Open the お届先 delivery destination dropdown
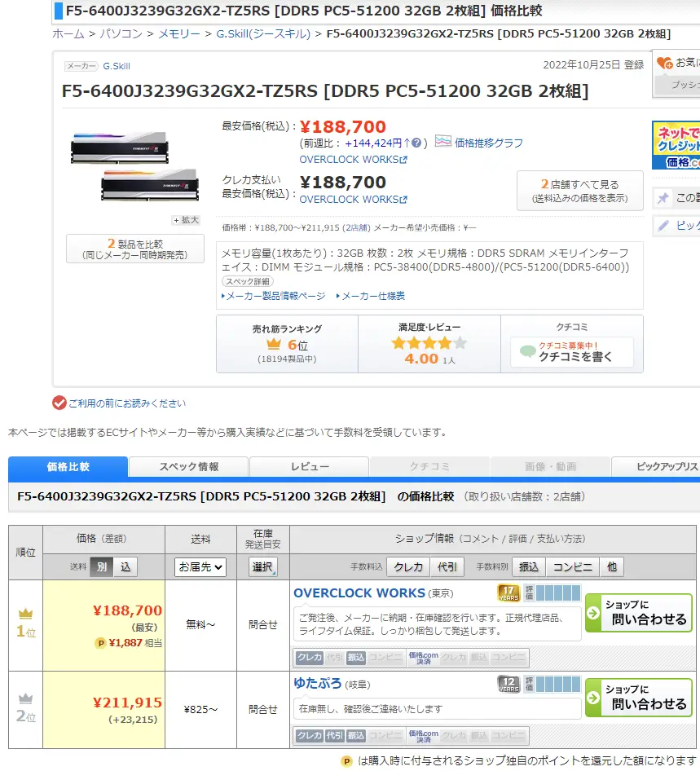 (200, 566)
